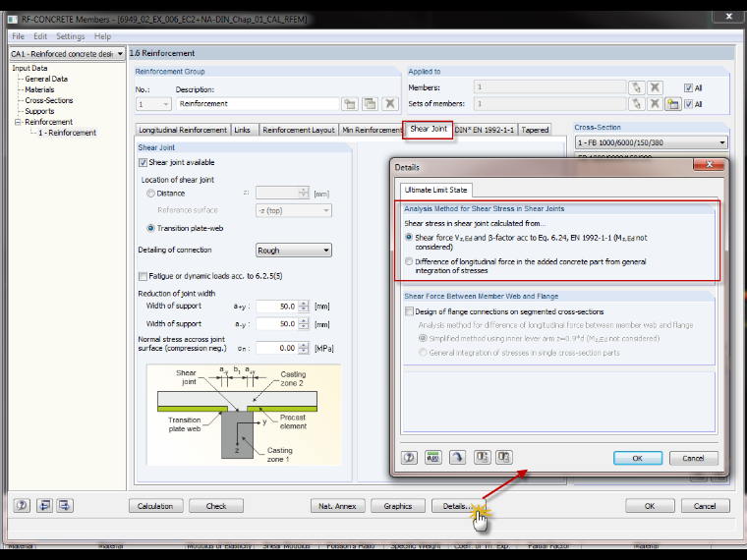Close the Details dialog with red X
This screenshot has width=747, height=560.
pyautogui.click(x=709, y=164)
